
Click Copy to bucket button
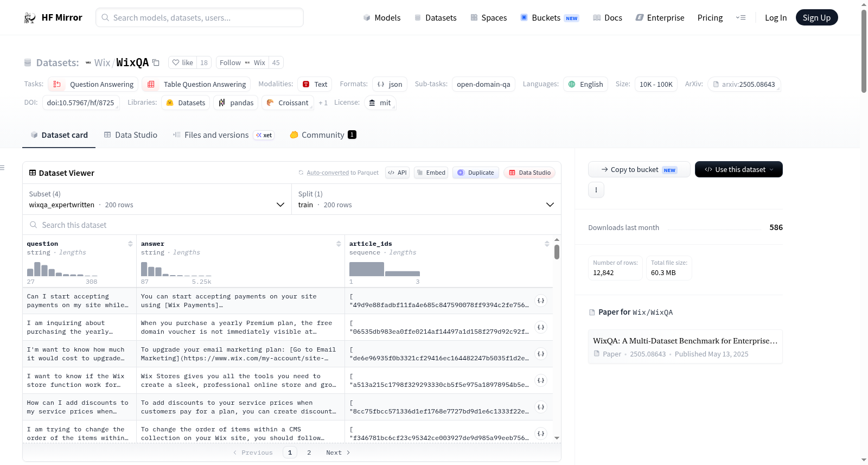pos(639,169)
